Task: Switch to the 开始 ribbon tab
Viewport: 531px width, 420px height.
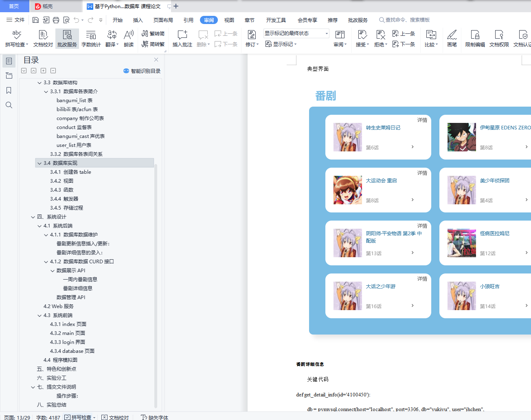Action: coord(118,20)
